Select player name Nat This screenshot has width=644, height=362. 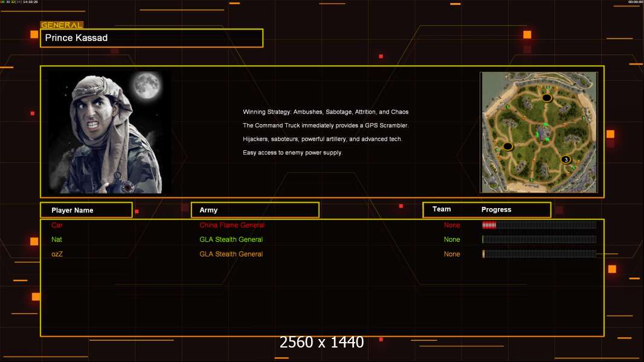click(57, 240)
